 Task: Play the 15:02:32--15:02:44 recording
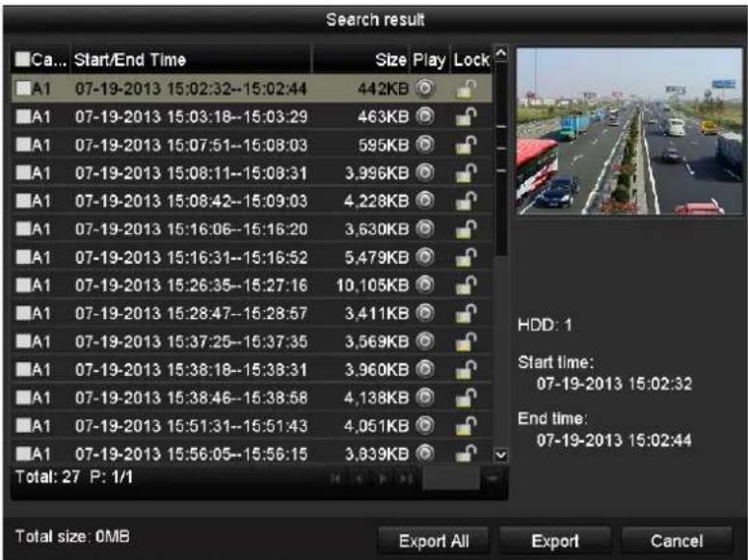(x=424, y=89)
